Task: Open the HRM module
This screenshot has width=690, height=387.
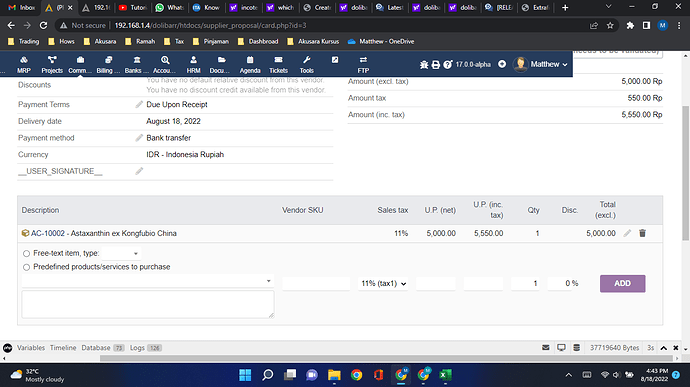Action: coord(193,64)
